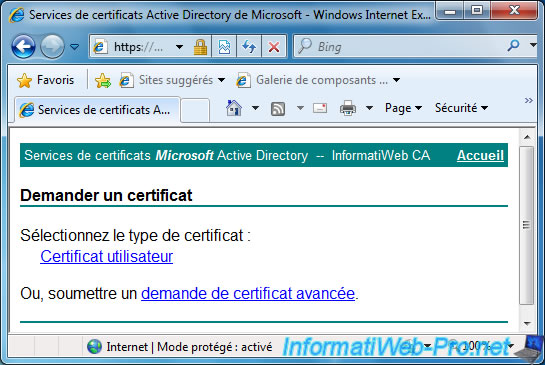
Task: Go back with the browser Back arrow
Action: pos(24,46)
